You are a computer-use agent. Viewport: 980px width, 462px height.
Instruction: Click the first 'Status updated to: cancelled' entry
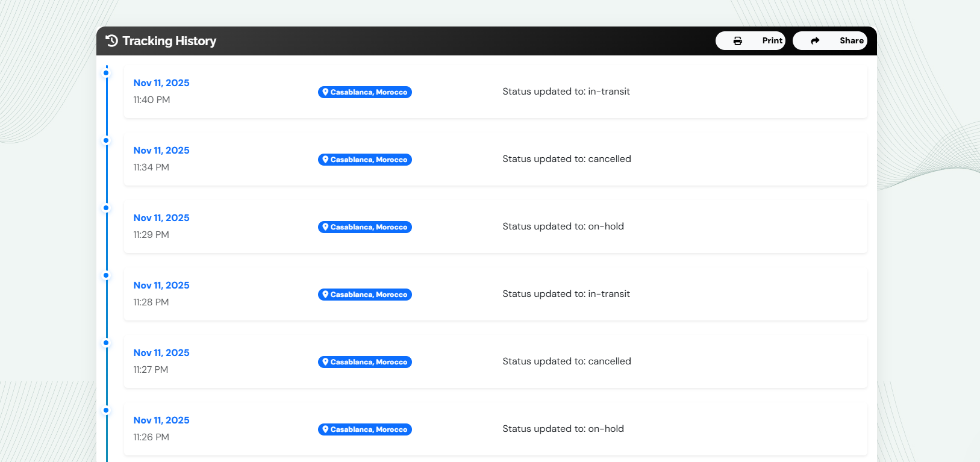coord(566,159)
